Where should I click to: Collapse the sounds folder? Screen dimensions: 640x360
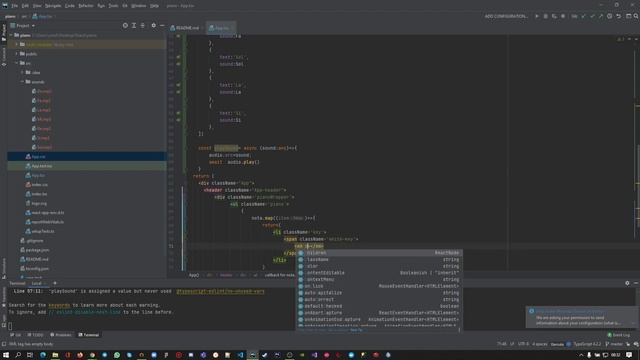click(22, 82)
